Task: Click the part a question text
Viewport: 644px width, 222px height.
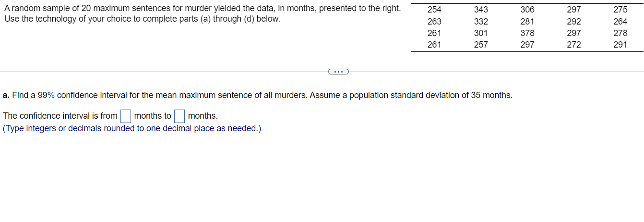Action: [258, 95]
